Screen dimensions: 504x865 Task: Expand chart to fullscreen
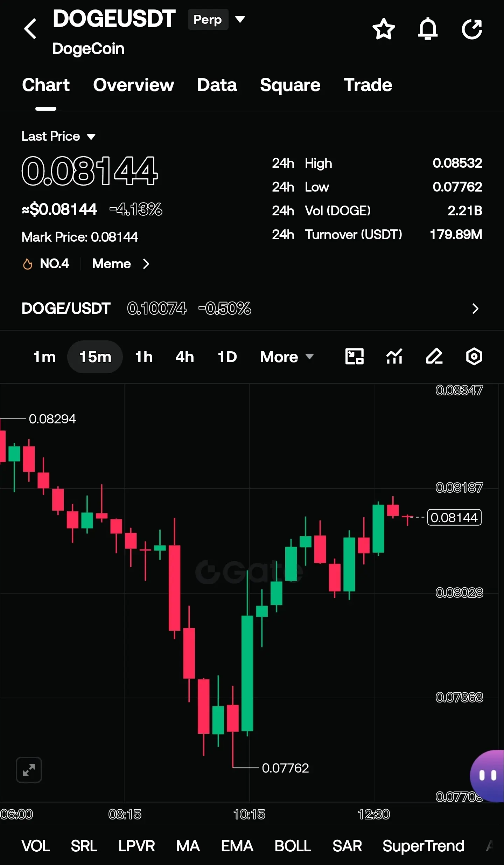coord(29,770)
